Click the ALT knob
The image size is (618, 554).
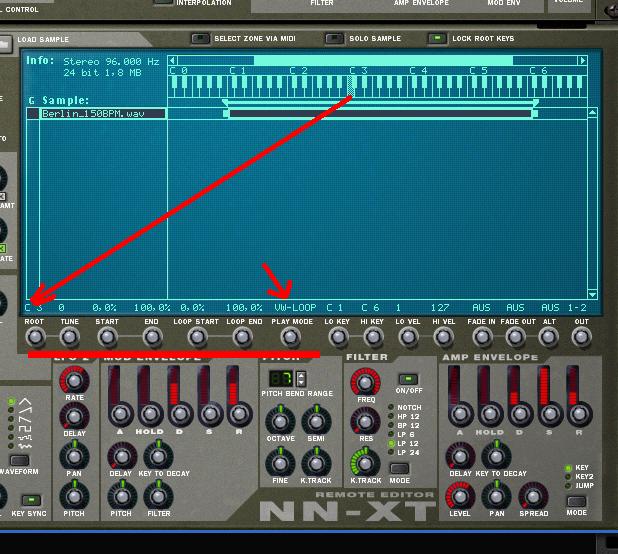tap(548, 337)
